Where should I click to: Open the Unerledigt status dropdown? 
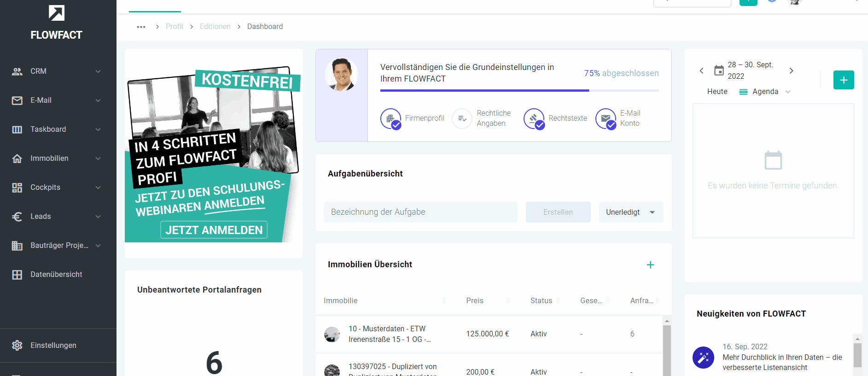coord(631,212)
